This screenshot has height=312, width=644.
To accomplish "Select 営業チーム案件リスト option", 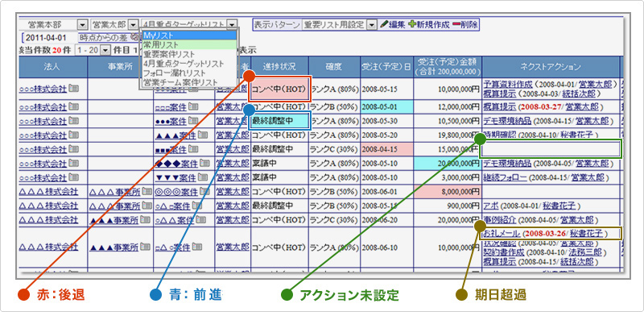I will 190,82.
